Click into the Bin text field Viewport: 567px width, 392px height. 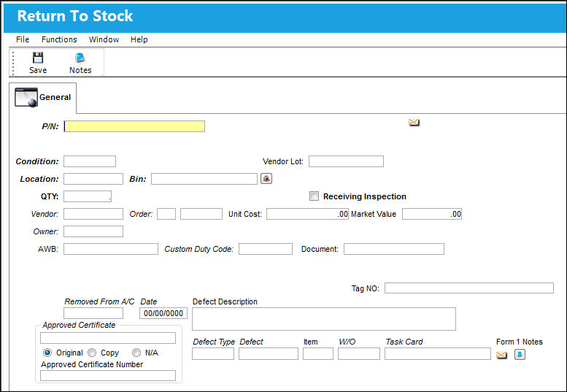204,179
